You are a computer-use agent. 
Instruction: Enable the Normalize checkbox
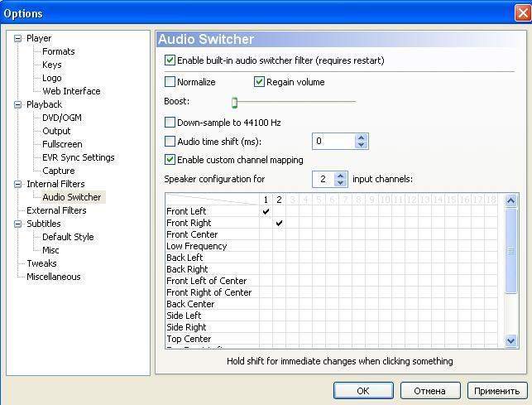[170, 82]
